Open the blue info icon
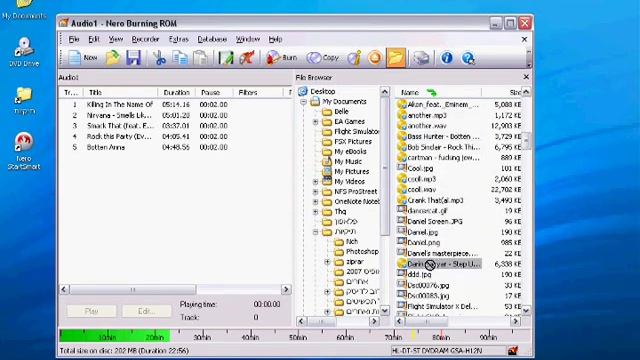Image resolution: width=640 pixels, height=360 pixels. click(447, 58)
